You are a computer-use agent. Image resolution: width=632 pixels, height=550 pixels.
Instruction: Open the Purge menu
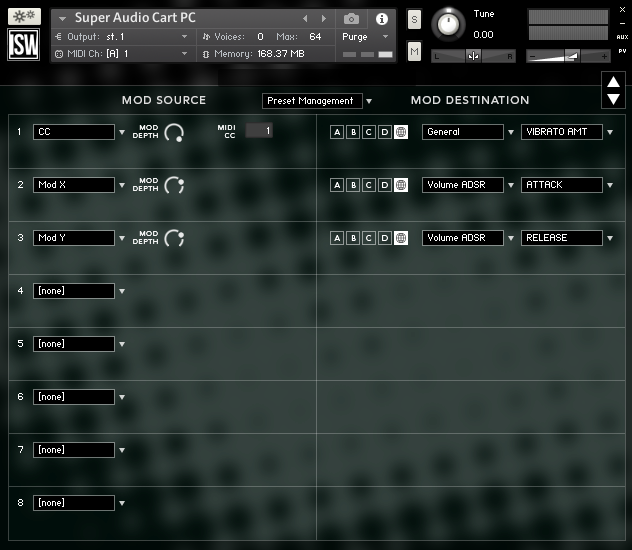click(x=365, y=37)
